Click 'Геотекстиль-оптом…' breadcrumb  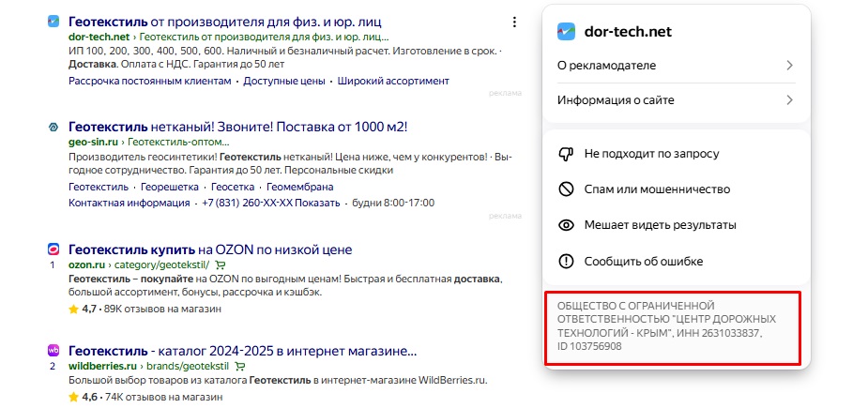point(178,143)
